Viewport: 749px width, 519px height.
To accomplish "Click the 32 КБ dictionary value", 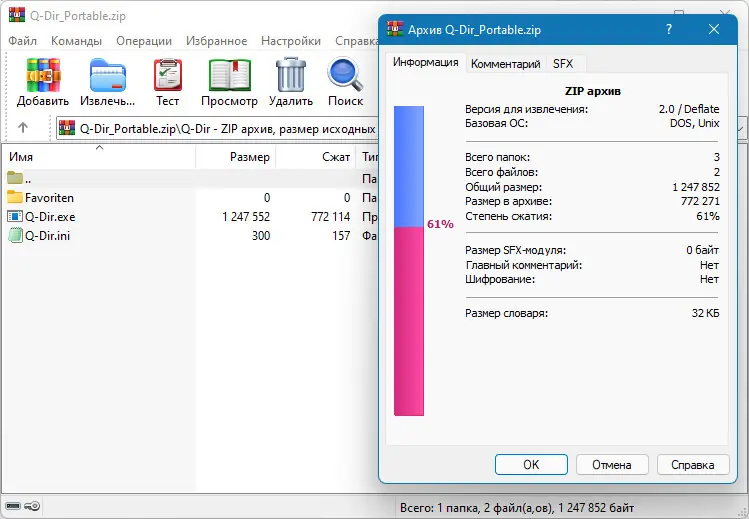I will (x=706, y=313).
